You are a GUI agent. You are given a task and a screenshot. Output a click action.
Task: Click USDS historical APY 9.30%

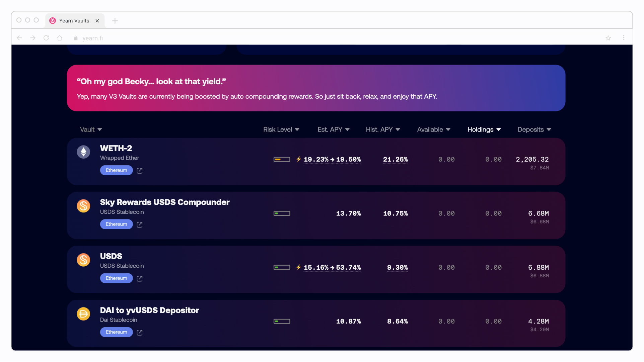pyautogui.click(x=397, y=268)
